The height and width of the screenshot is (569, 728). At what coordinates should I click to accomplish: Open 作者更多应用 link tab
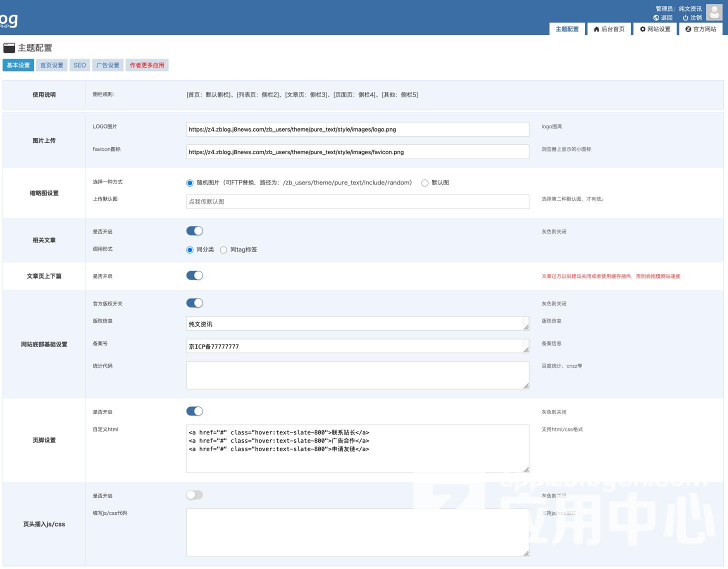pos(147,65)
